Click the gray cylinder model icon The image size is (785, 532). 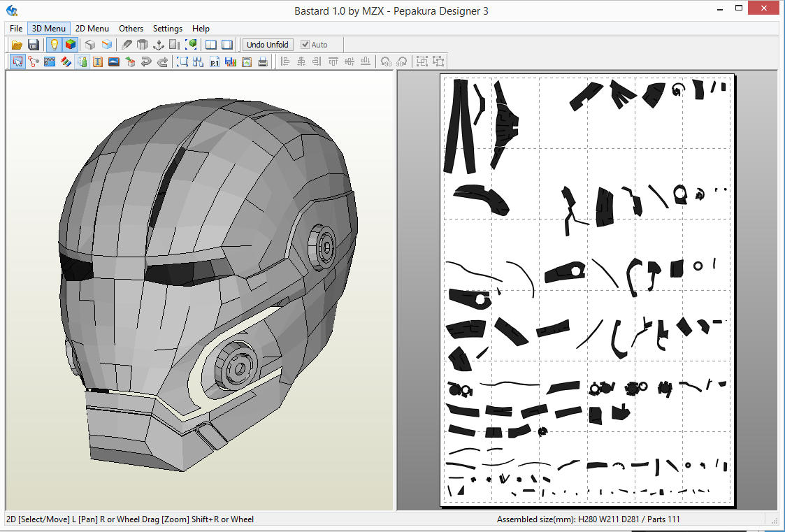click(x=143, y=45)
